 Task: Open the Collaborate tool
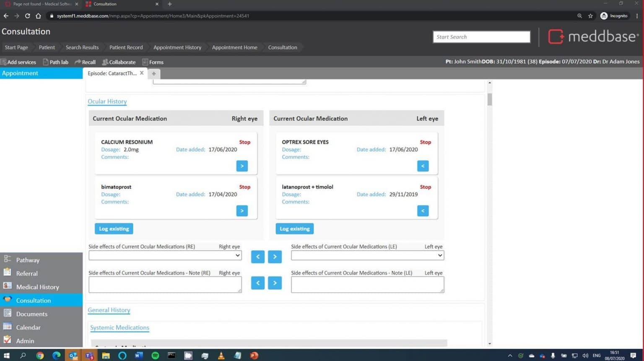click(119, 62)
